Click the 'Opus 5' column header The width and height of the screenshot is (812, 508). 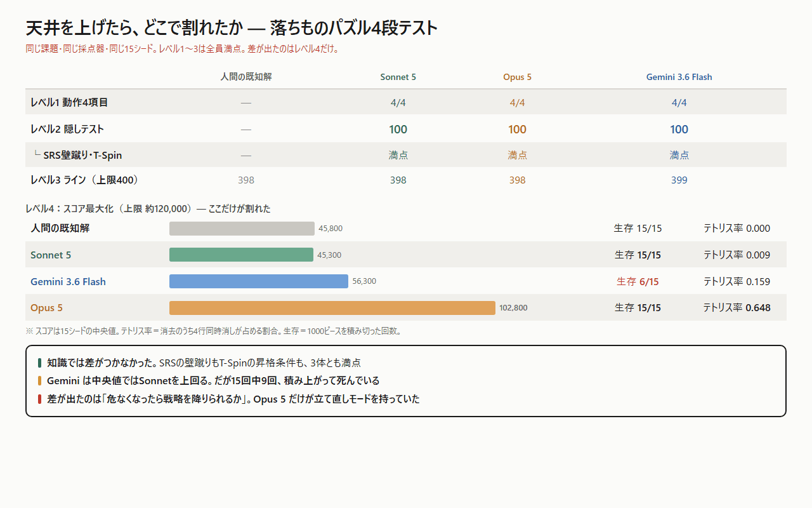click(x=518, y=77)
